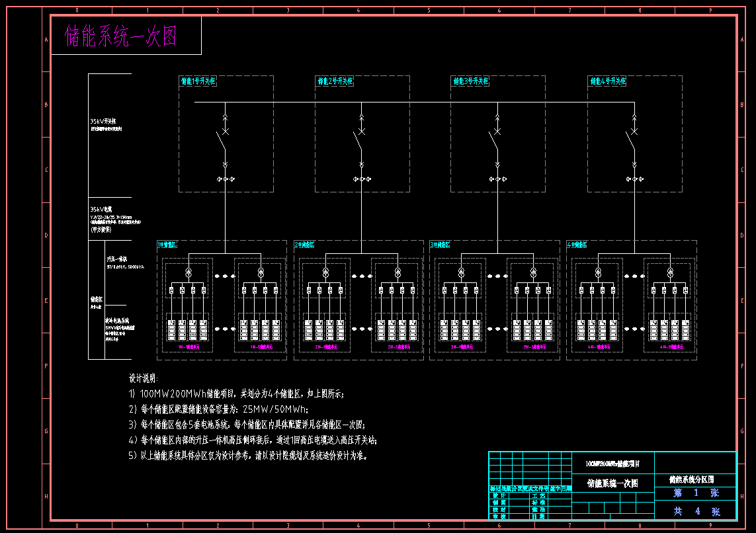Viewport: 756px width, 533px height.
Task: Pick the current transformer circles in 储能4号开关柜
Action: click(x=634, y=179)
